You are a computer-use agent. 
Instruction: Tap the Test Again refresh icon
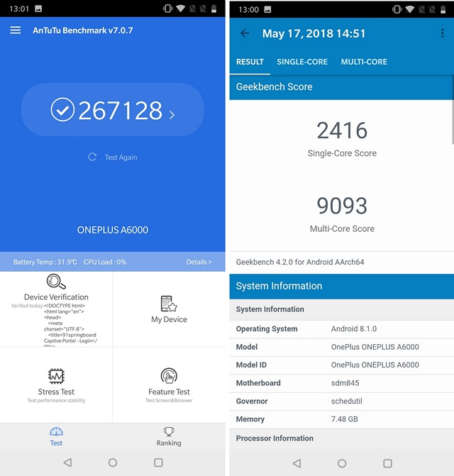pyautogui.click(x=92, y=157)
